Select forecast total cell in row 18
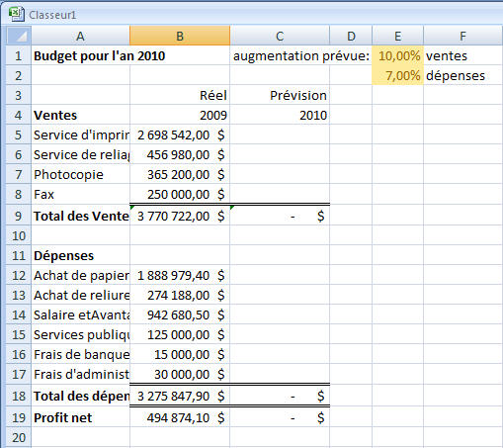The height and width of the screenshot is (448, 503). pyautogui.click(x=280, y=396)
